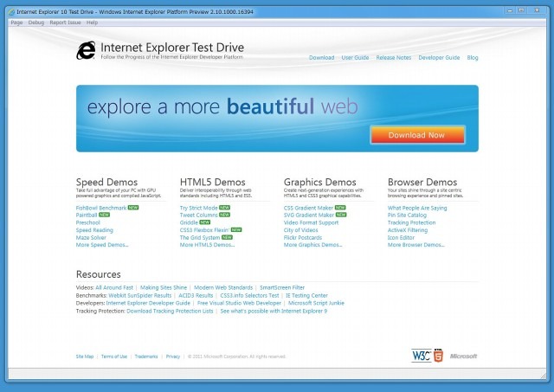Open the Developer Guide header link

tap(439, 58)
